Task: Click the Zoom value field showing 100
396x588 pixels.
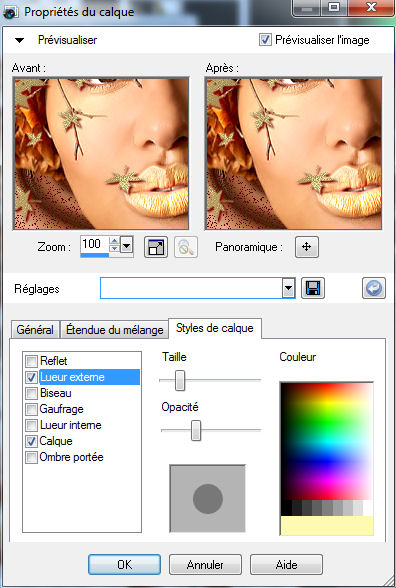Action: (94, 244)
